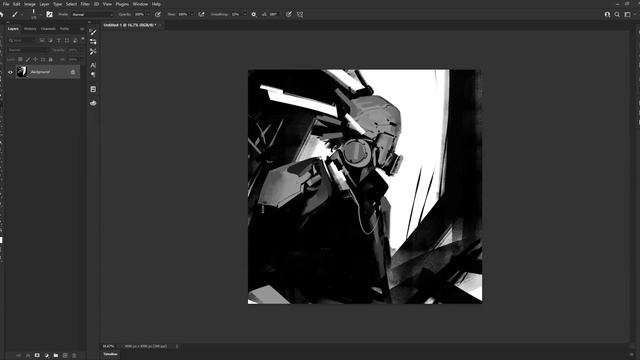
Task: Add a layer mask button
Action: tap(37, 356)
